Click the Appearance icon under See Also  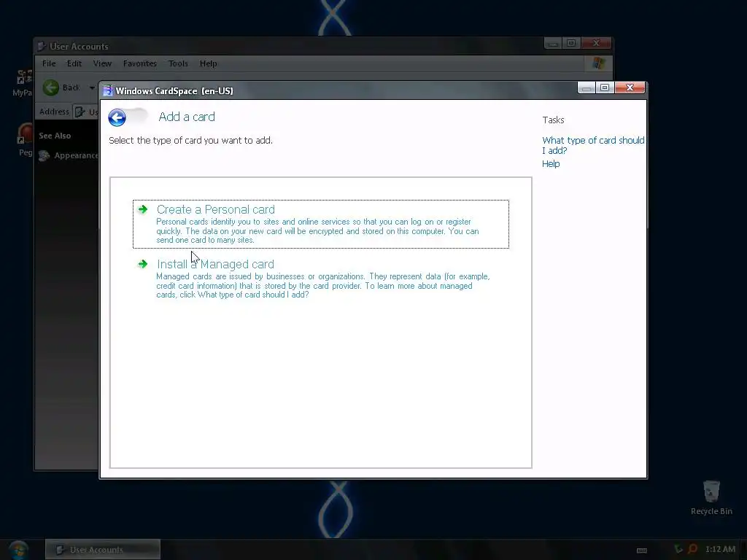44,155
